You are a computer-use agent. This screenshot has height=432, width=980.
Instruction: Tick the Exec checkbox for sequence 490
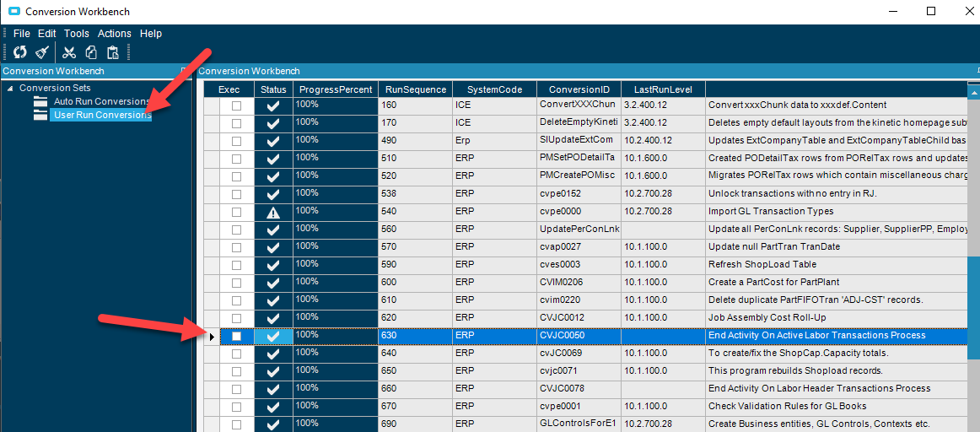[x=236, y=141]
